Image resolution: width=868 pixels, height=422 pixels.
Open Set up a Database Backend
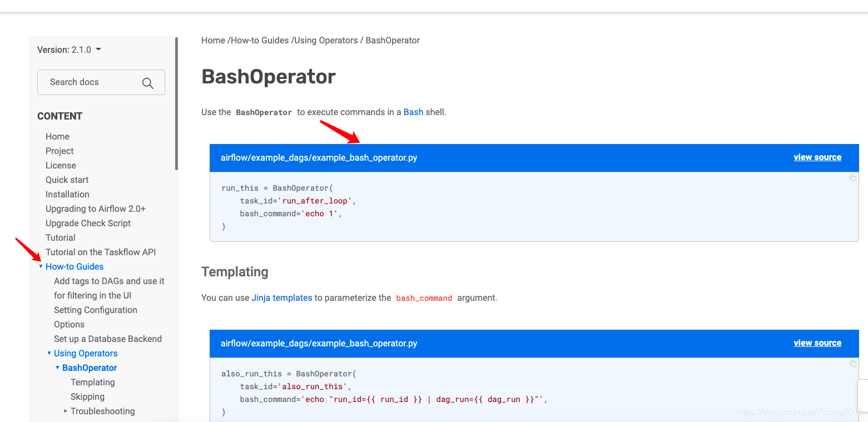(108, 339)
